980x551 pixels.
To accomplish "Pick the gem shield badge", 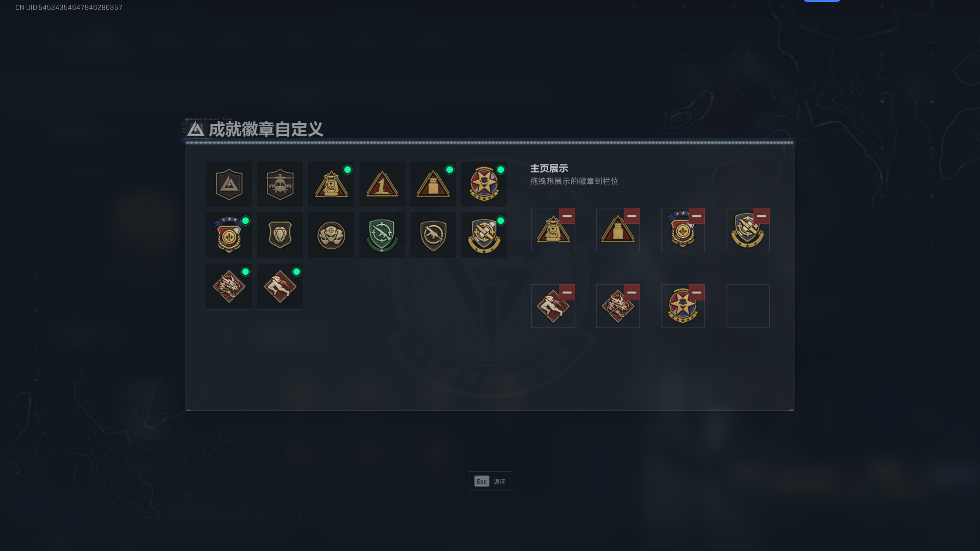I will 280,235.
